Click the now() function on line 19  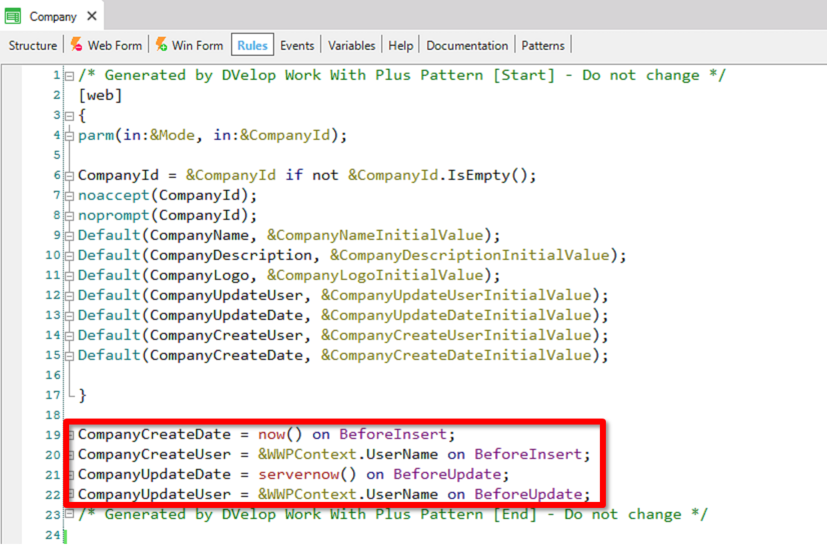(x=280, y=434)
